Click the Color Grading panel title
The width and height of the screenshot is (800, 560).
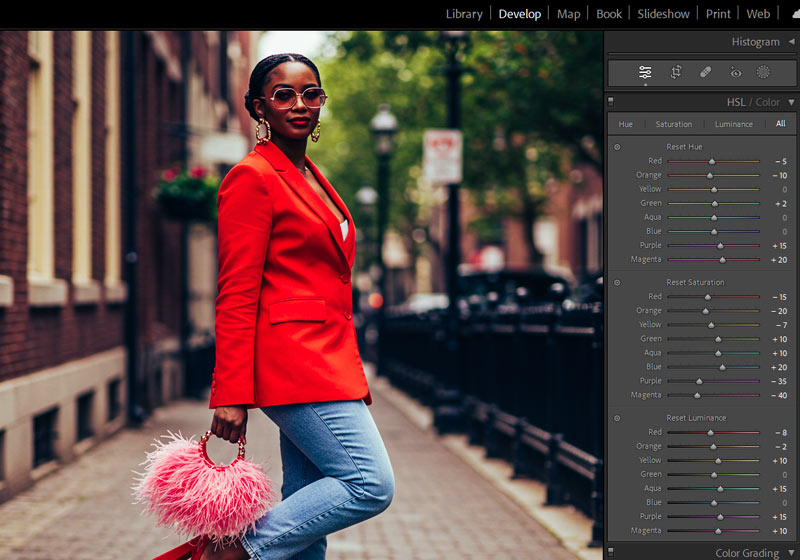coord(747,553)
